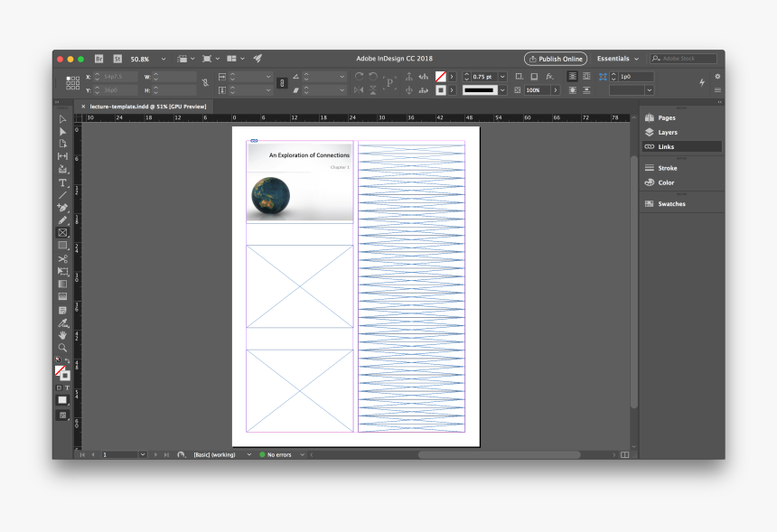Select the Page tool
This screenshot has height=532, width=777.
tap(62, 144)
